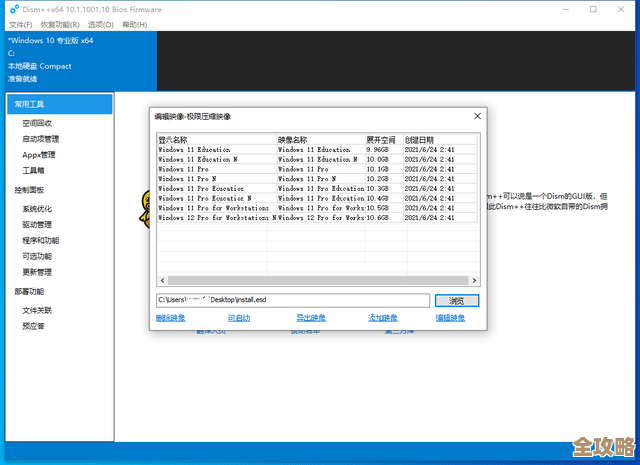Viewport: 640px width, 465px height.
Task: Click the 可启动 link
Action: (239, 318)
